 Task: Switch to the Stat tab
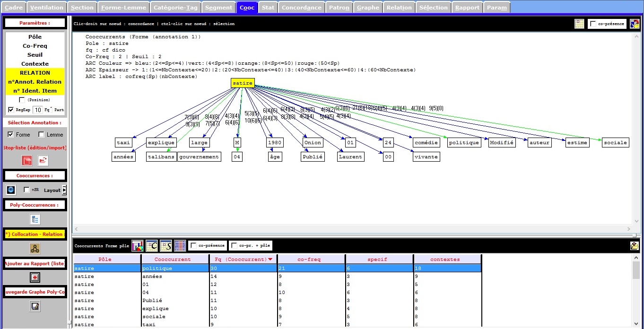pos(268,7)
